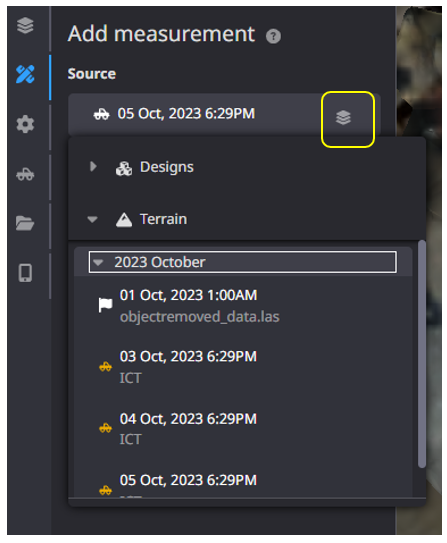Open the machines vehicle sidebar icon
This screenshot has height=543, width=447.
coord(25,174)
